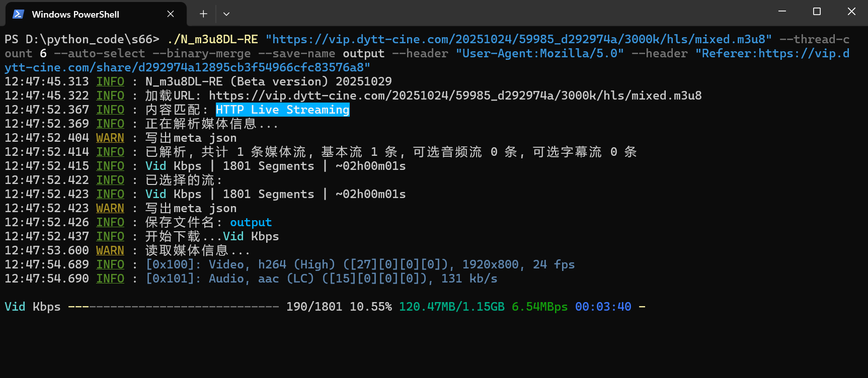This screenshot has height=378, width=868.
Task: Close the Windows PowerShell tab
Action: [171, 14]
